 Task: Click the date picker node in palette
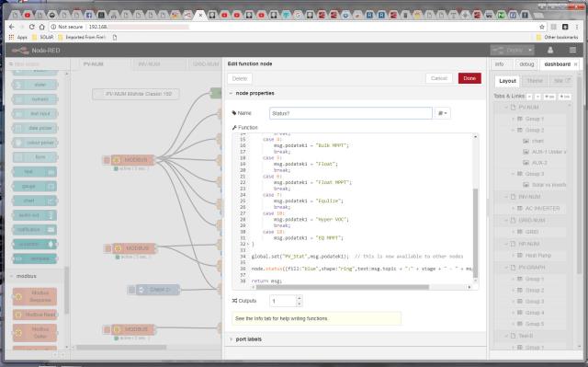click(x=35, y=129)
